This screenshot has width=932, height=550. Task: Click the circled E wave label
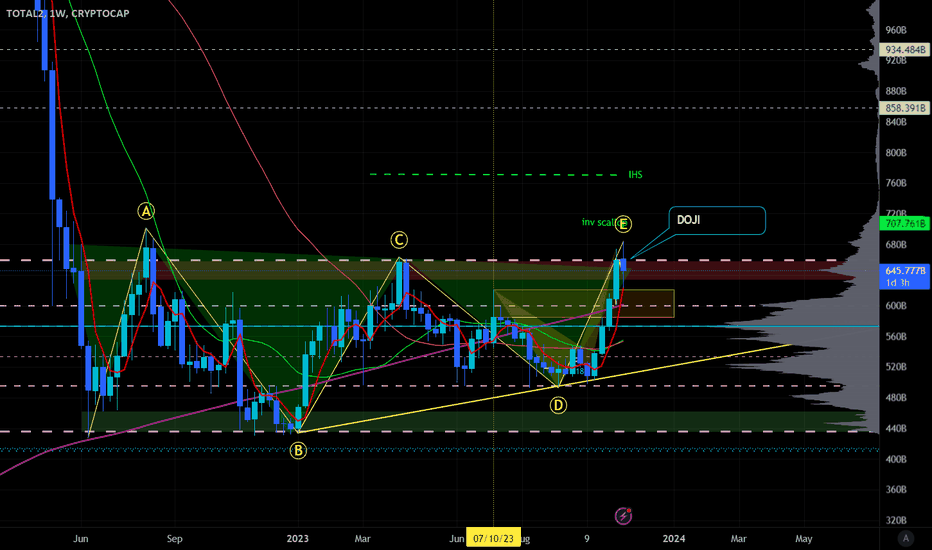pos(623,224)
